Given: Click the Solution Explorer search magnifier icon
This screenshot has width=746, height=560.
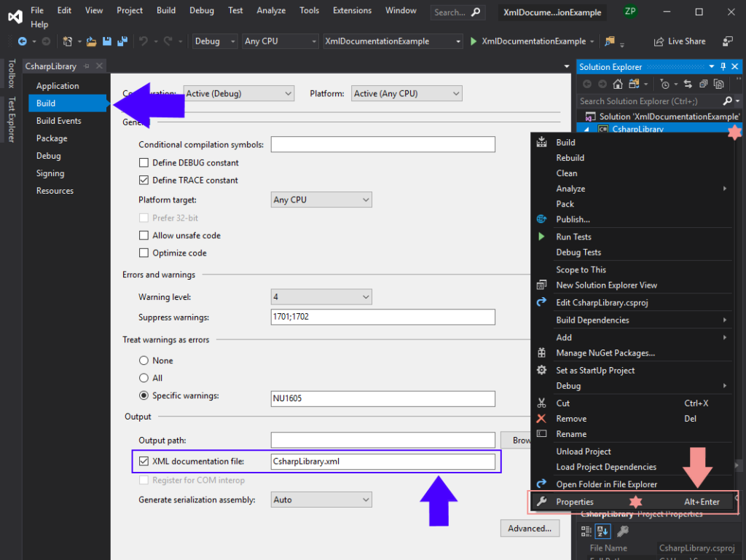Looking at the screenshot, I should pos(727,100).
